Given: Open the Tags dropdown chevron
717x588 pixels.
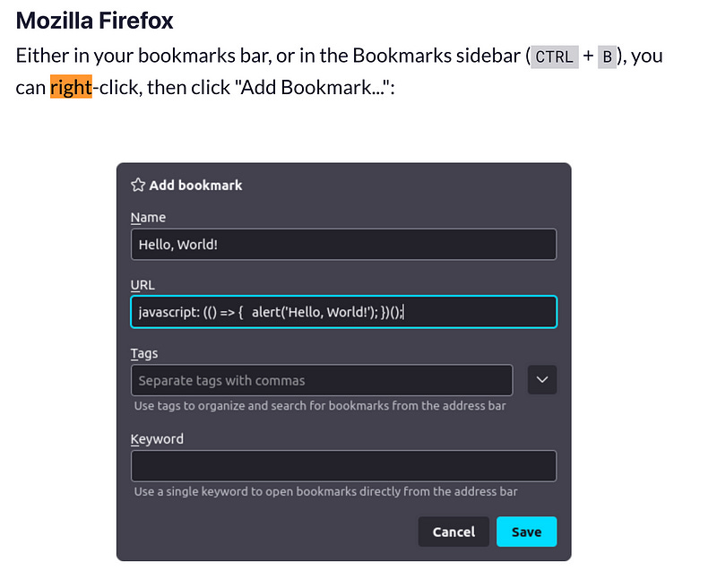Looking at the screenshot, I should pyautogui.click(x=541, y=380).
